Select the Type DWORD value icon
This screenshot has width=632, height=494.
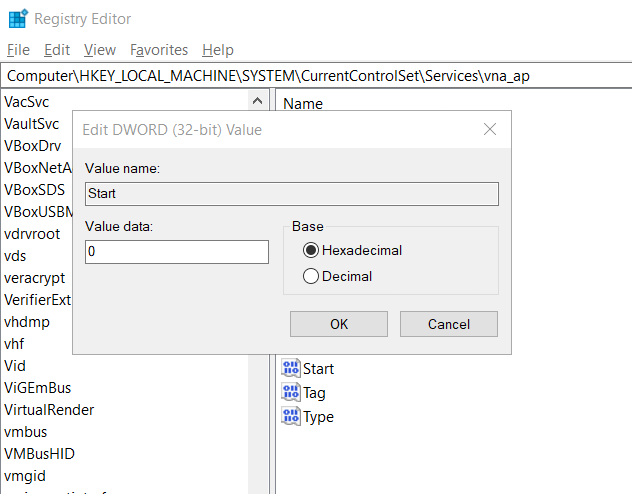(x=291, y=416)
